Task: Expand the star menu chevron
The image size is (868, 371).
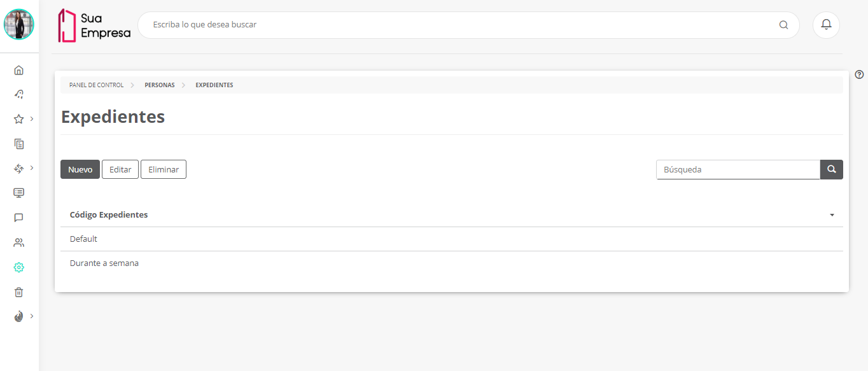Action: click(x=32, y=118)
